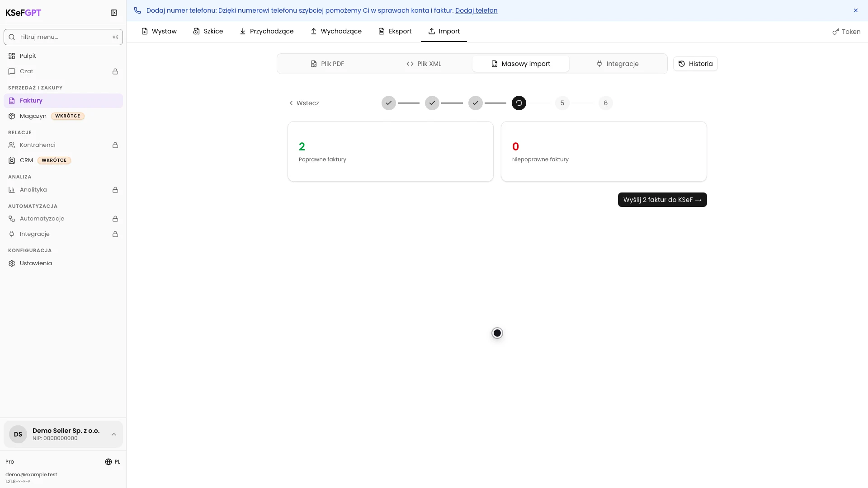
Task: Go to Wychodzące invoices tab
Action: click(x=336, y=31)
